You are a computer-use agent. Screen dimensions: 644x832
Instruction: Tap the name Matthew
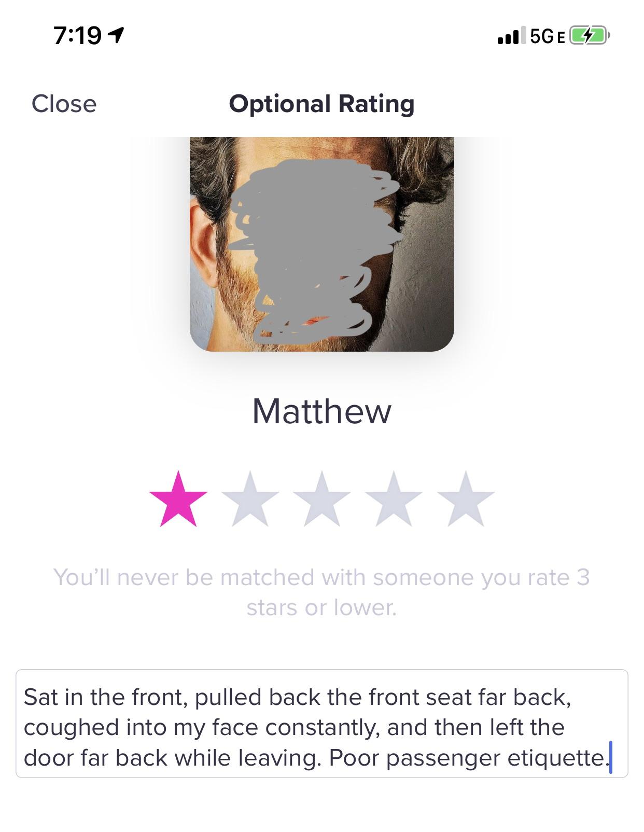[x=321, y=411]
